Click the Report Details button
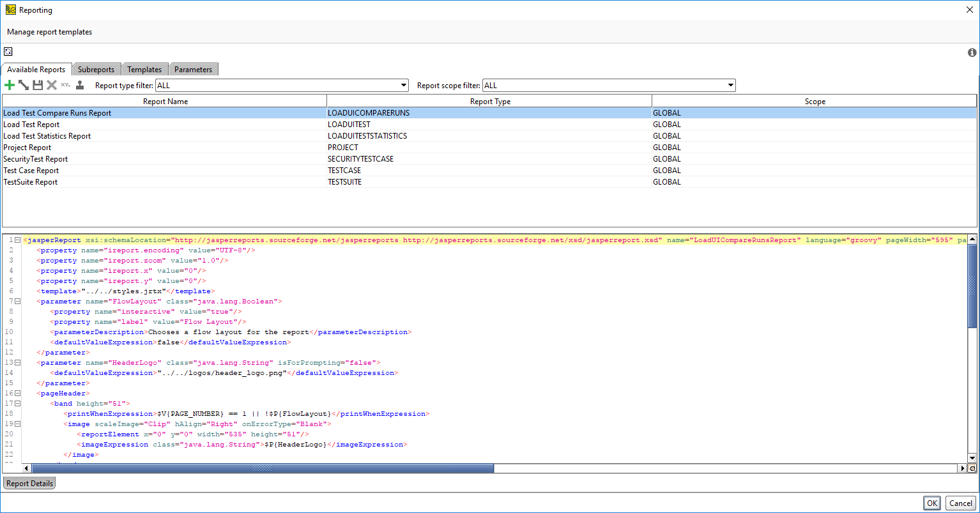Image resolution: width=980 pixels, height=513 pixels. pos(29,483)
